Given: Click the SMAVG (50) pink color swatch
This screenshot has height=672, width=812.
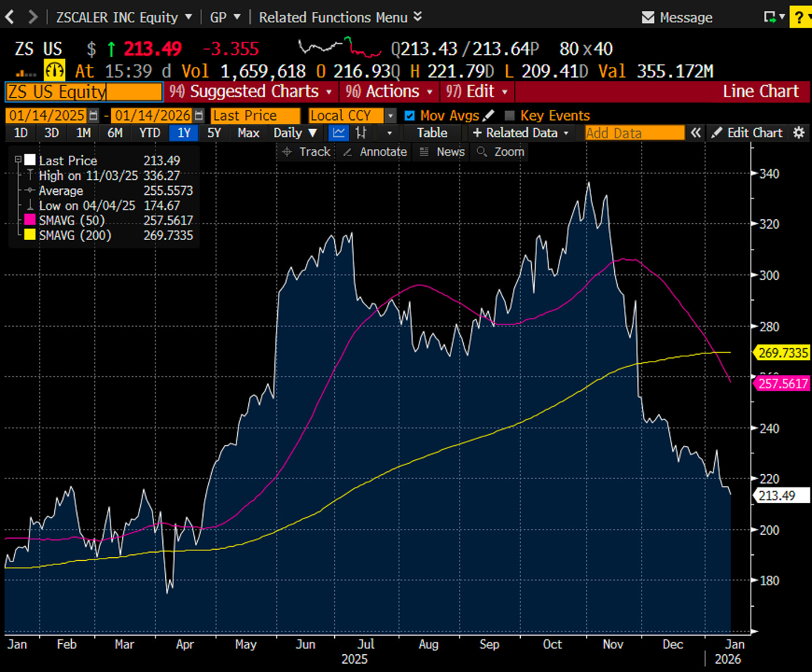Looking at the screenshot, I should pos(29,220).
